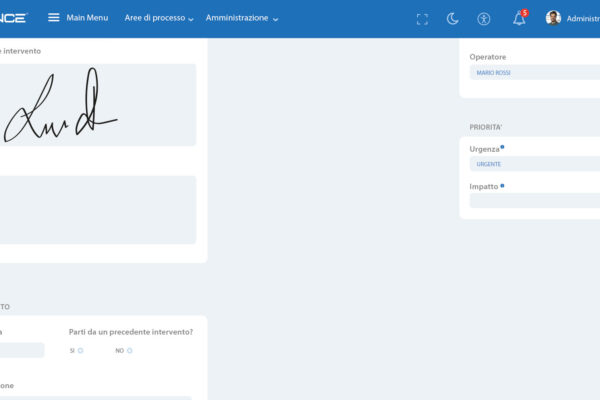Click the Operatore field showing MARIO ROSSI
Screen dimensions: 600x400
coord(535,73)
